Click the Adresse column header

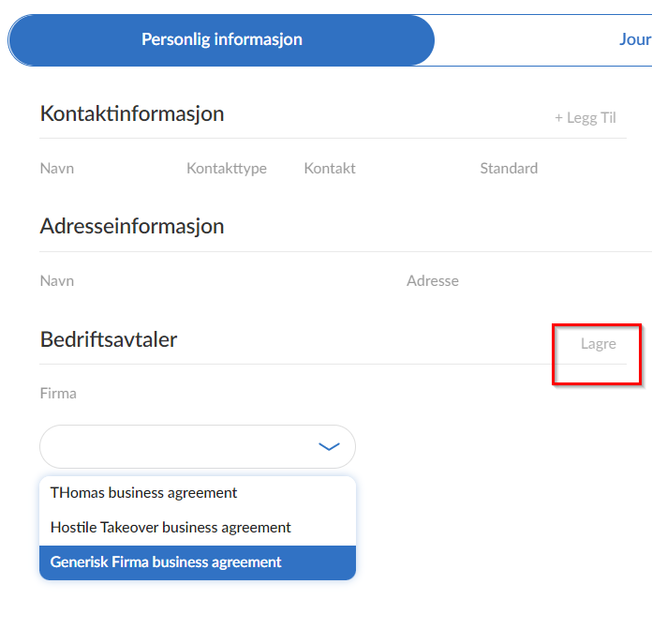(433, 281)
